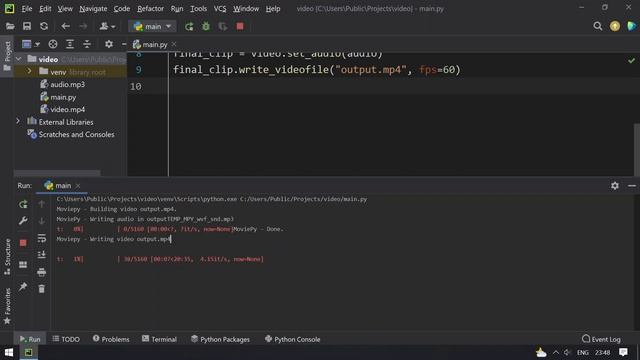Click the Save All icon
This screenshot has height=360, width=640.
(27, 27)
